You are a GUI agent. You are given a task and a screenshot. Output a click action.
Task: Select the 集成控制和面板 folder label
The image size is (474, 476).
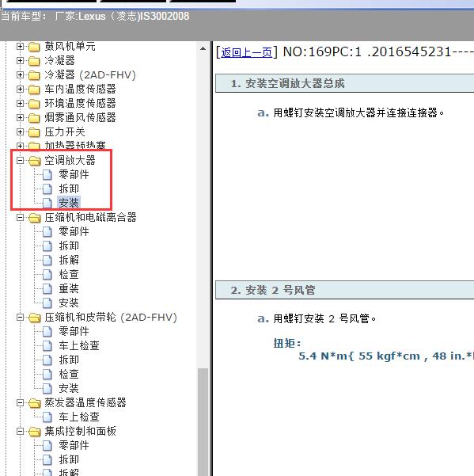(81, 431)
